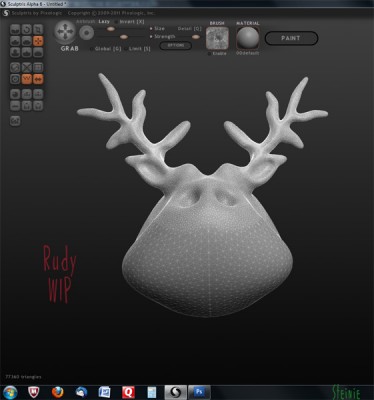The image size is (374, 400).
Task: Open Microsoft Word from the taskbar
Action: point(105,393)
